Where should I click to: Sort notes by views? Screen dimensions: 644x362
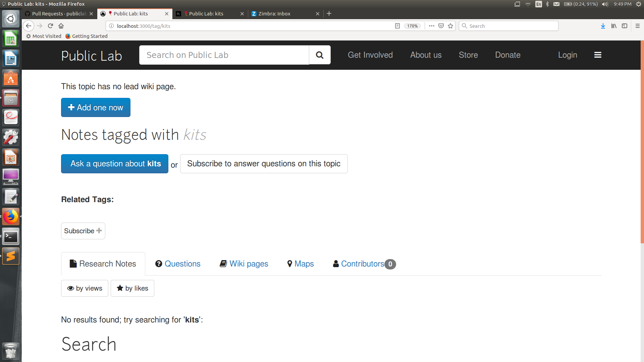point(85,288)
